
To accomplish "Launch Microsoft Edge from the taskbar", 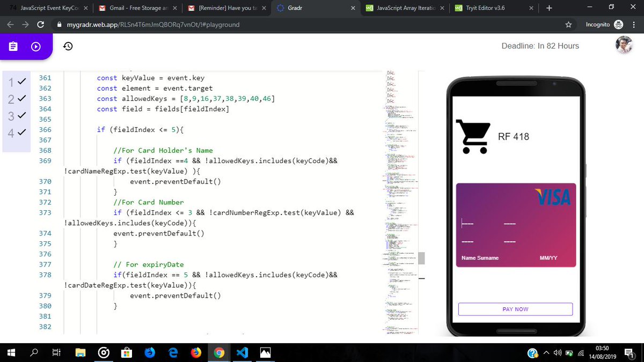I will pyautogui.click(x=173, y=352).
